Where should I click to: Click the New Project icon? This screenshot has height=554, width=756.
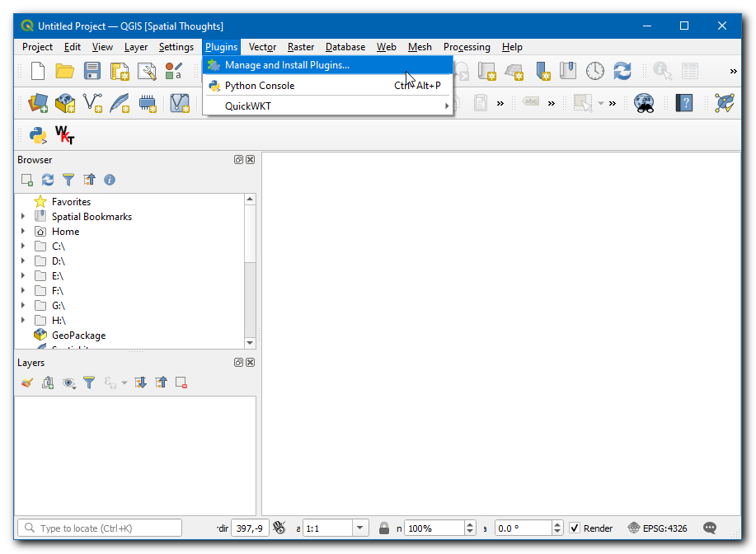(x=37, y=72)
